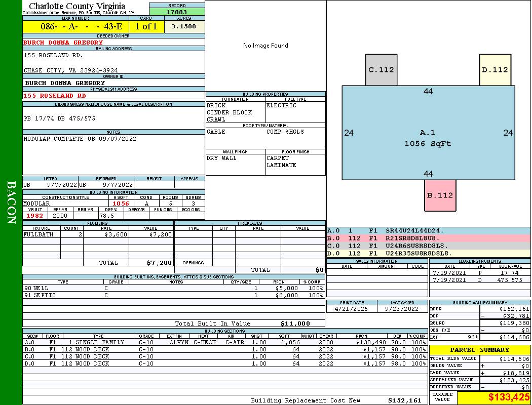Click C-HEAT in section A.0 row
The width and height of the screenshot is (532, 405).
point(205,342)
